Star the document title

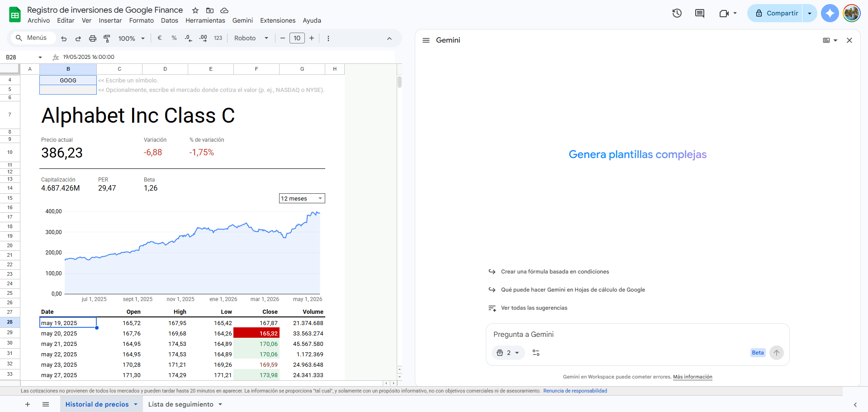pyautogui.click(x=195, y=10)
